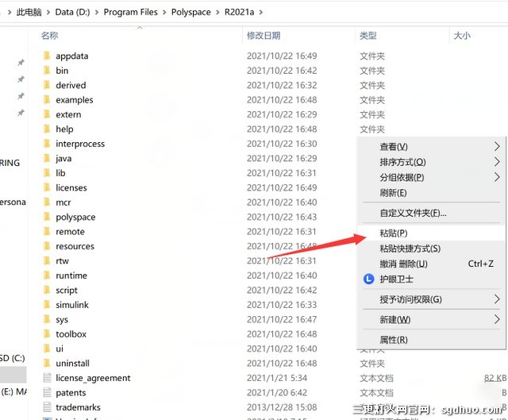Screen dimensions: 508x420
Task: Select 刷新(E) in the context menu
Action: pyautogui.click(x=431, y=193)
